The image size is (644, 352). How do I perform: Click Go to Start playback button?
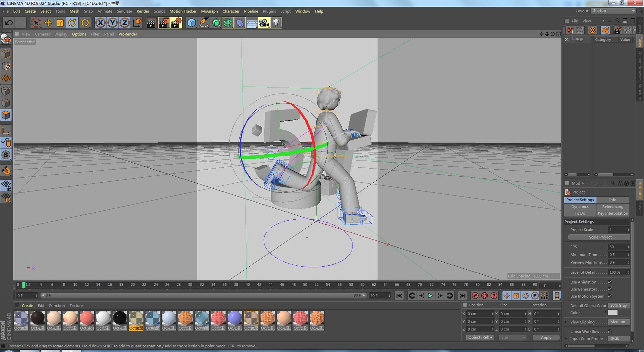pos(399,296)
